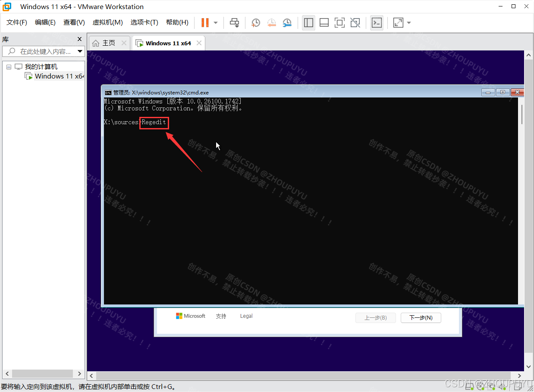Screen dimensions: 534x392
Task: Focus the library search input field
Action: 40,51
